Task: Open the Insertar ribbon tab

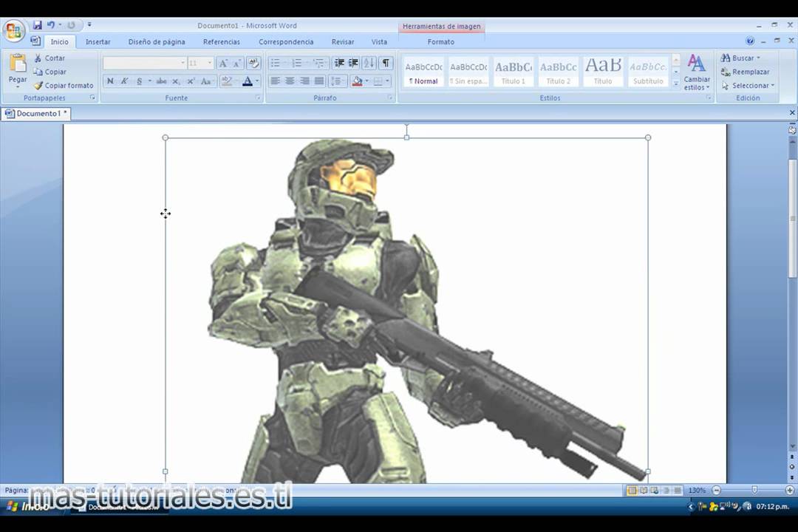Action: click(98, 41)
